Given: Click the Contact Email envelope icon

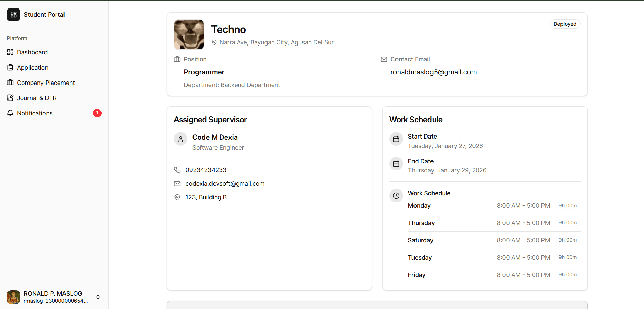Looking at the screenshot, I should click(x=384, y=59).
